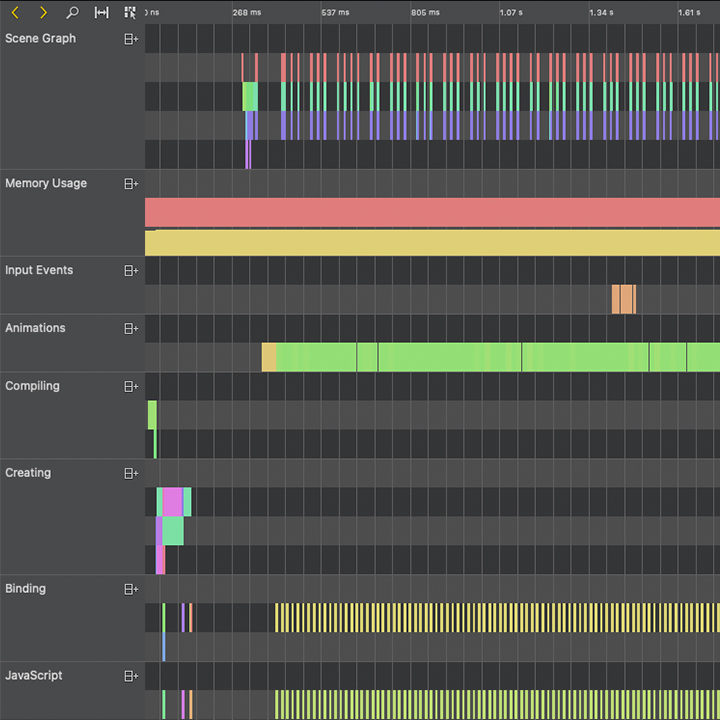Expand the Scene Graph category
The height and width of the screenshot is (720, 720).
tap(130, 39)
